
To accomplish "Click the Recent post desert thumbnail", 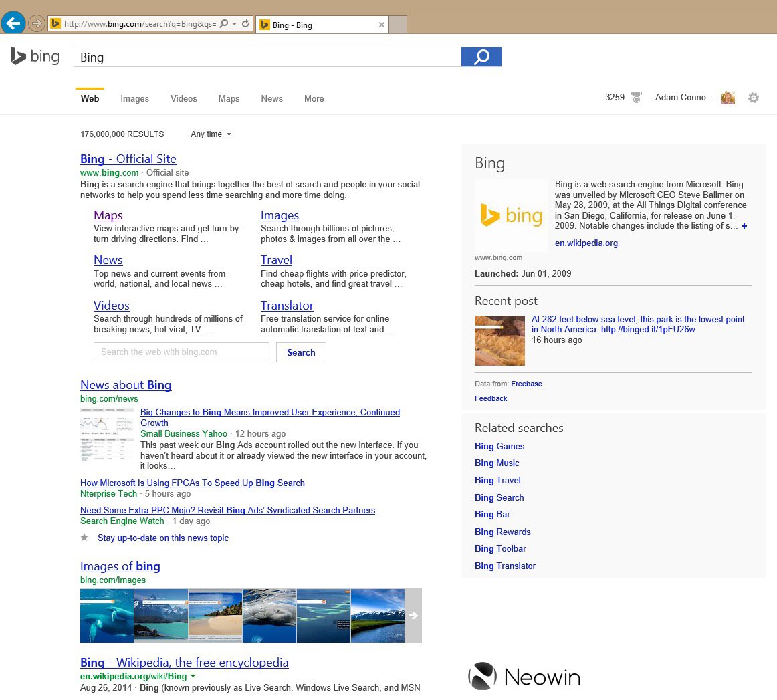I will [499, 340].
